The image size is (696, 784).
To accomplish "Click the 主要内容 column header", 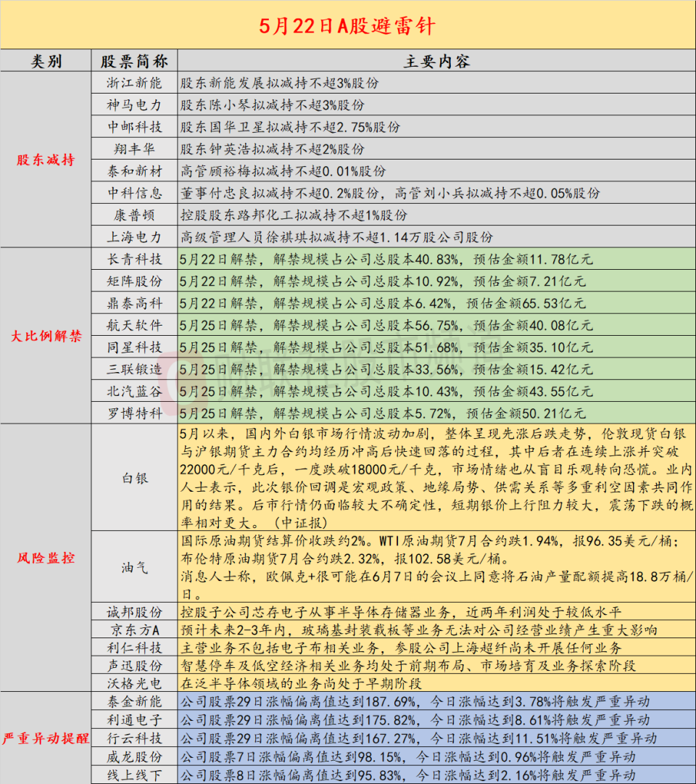I will click(x=436, y=61).
